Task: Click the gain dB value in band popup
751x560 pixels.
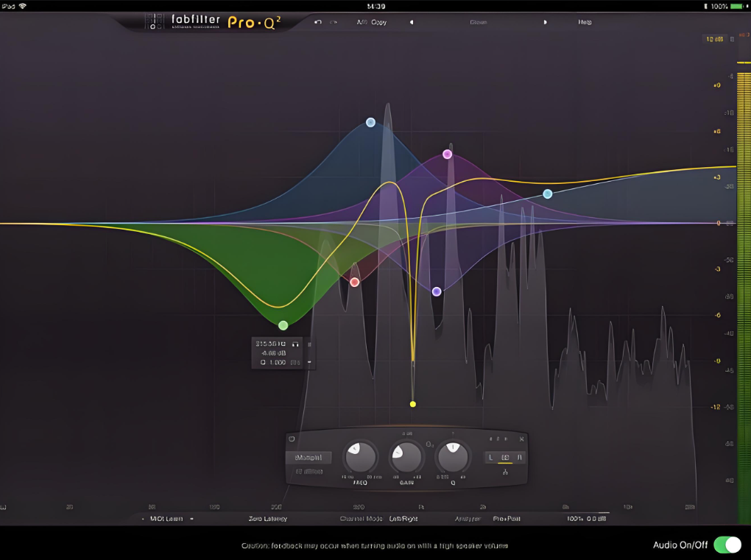Action: point(273,353)
